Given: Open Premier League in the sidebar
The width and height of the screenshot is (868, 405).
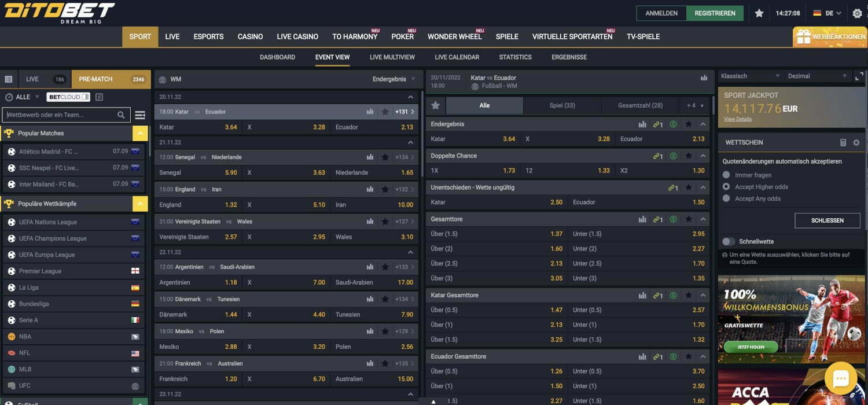Looking at the screenshot, I should pyautogui.click(x=74, y=271).
